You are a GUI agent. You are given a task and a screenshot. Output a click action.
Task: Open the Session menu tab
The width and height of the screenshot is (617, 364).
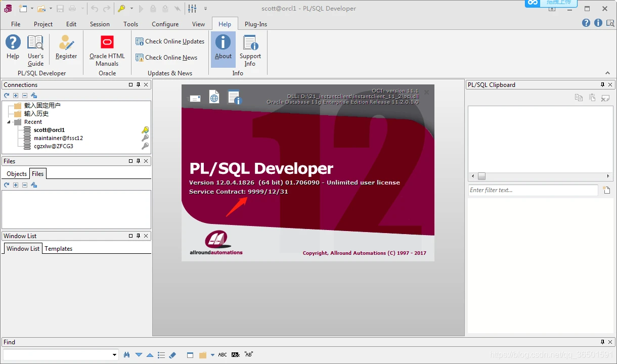tap(100, 24)
